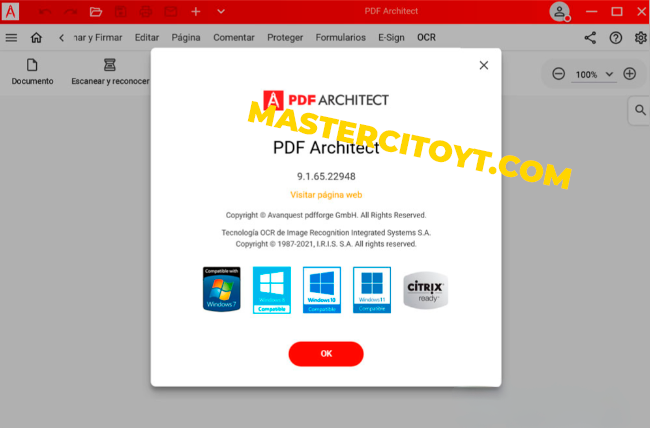This screenshot has height=428, width=650.
Task: Click the Citrix ready badge
Action: pyautogui.click(x=426, y=290)
